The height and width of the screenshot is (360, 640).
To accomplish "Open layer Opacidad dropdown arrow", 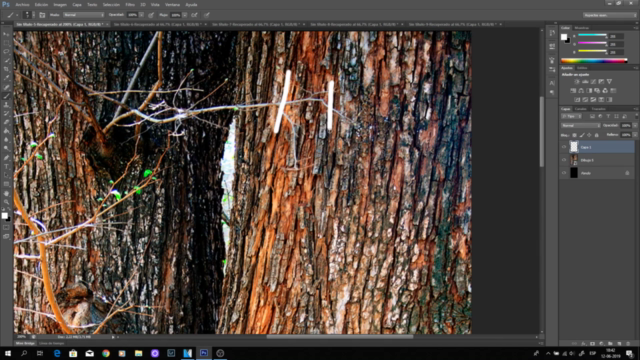I will click(x=635, y=126).
